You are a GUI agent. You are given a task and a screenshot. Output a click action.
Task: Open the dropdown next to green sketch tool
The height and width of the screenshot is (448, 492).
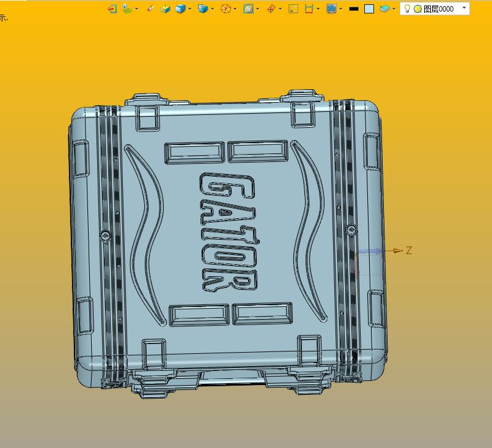coord(136,9)
